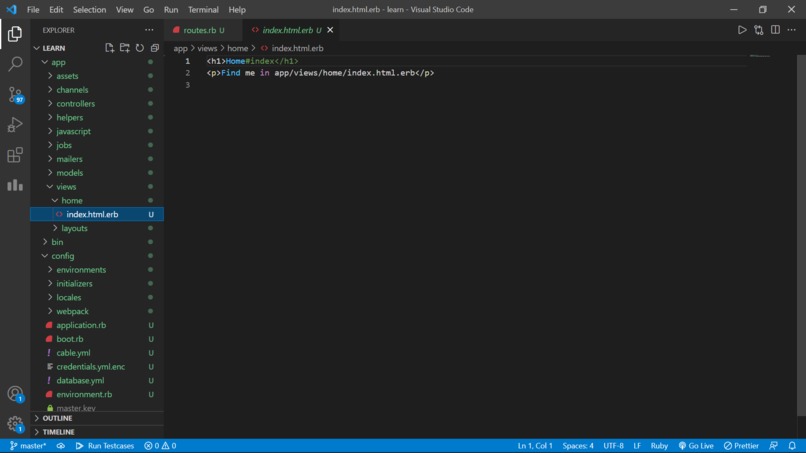The width and height of the screenshot is (806, 453).
Task: Open the File menu
Action: (33, 9)
